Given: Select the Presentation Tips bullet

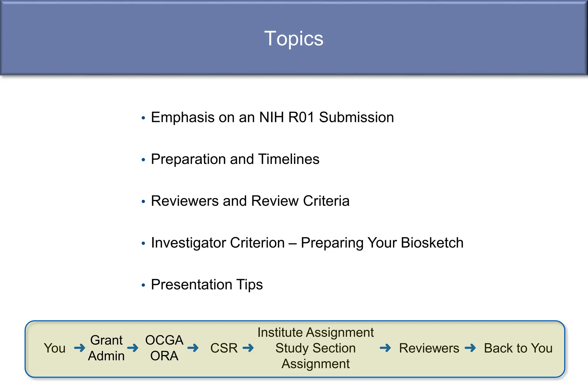Looking at the screenshot, I should point(207,285).
